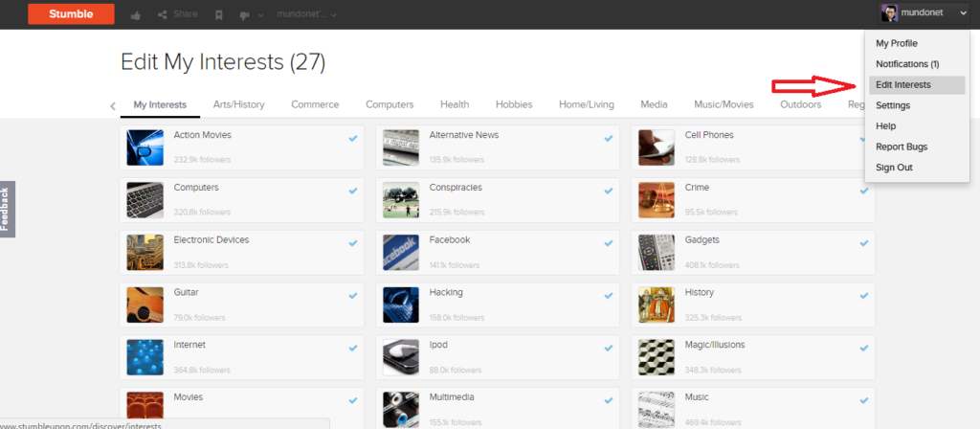Click Facebook interest thumbnail

[401, 253]
